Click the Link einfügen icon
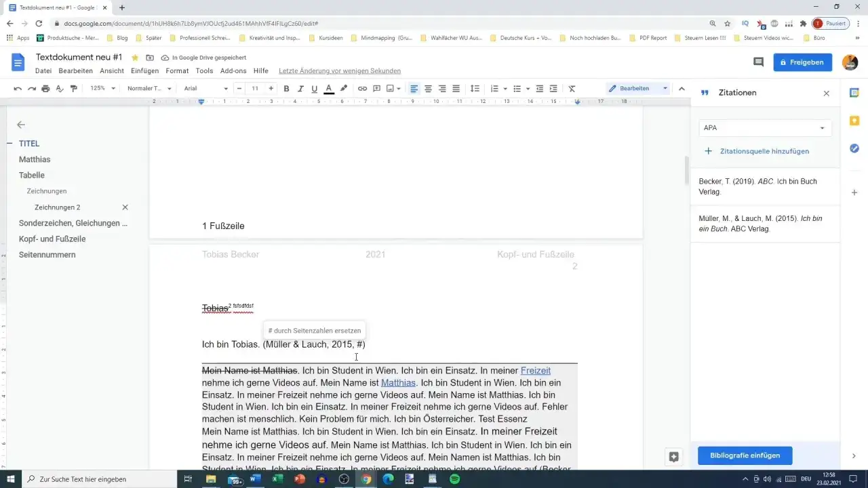The image size is (868, 488). click(362, 88)
